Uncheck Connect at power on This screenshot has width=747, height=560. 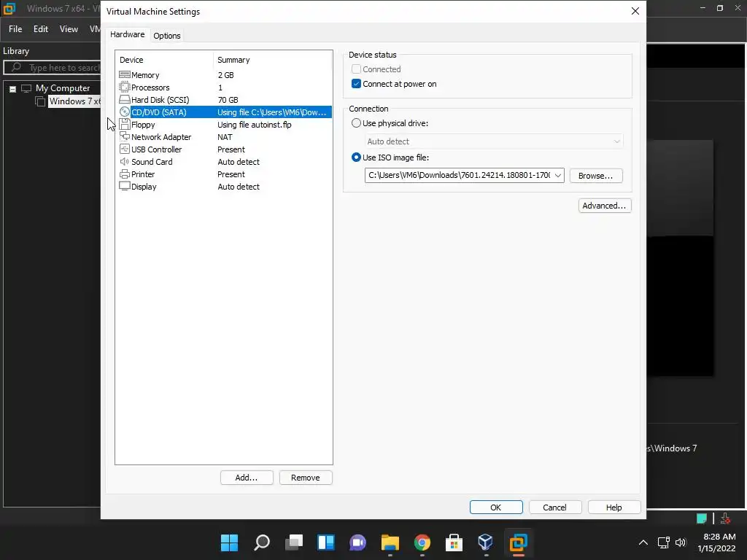click(356, 84)
